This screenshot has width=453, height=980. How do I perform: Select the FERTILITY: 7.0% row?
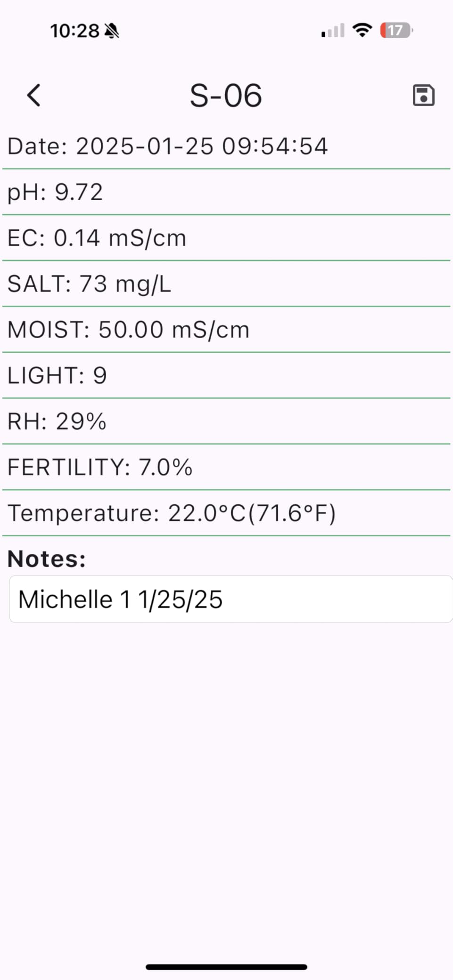coord(226,467)
